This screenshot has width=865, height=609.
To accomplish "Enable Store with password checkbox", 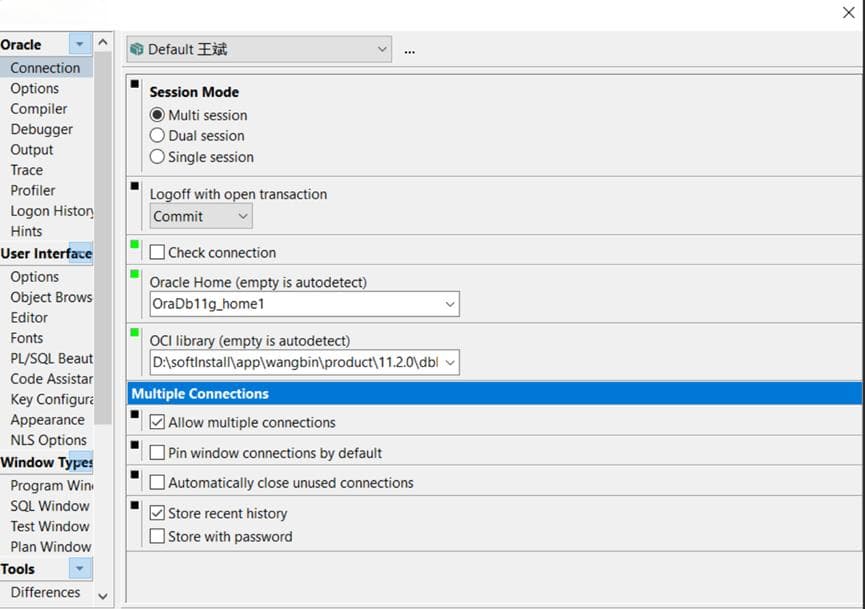I will pos(157,536).
